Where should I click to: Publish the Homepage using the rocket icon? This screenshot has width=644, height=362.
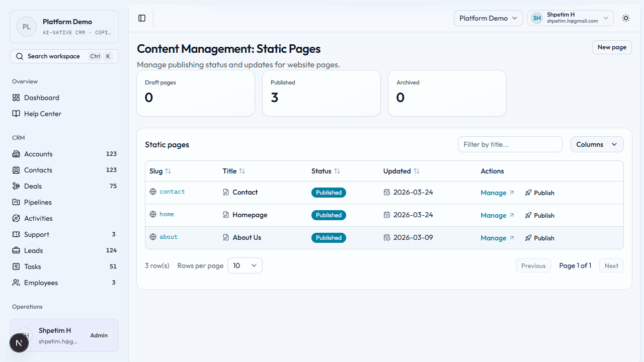click(x=528, y=215)
